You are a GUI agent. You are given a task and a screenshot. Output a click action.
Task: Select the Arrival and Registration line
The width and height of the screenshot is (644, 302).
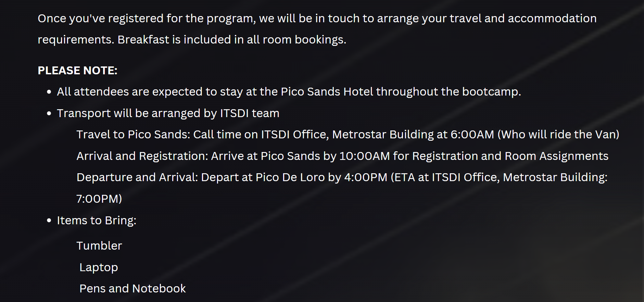pos(342,156)
